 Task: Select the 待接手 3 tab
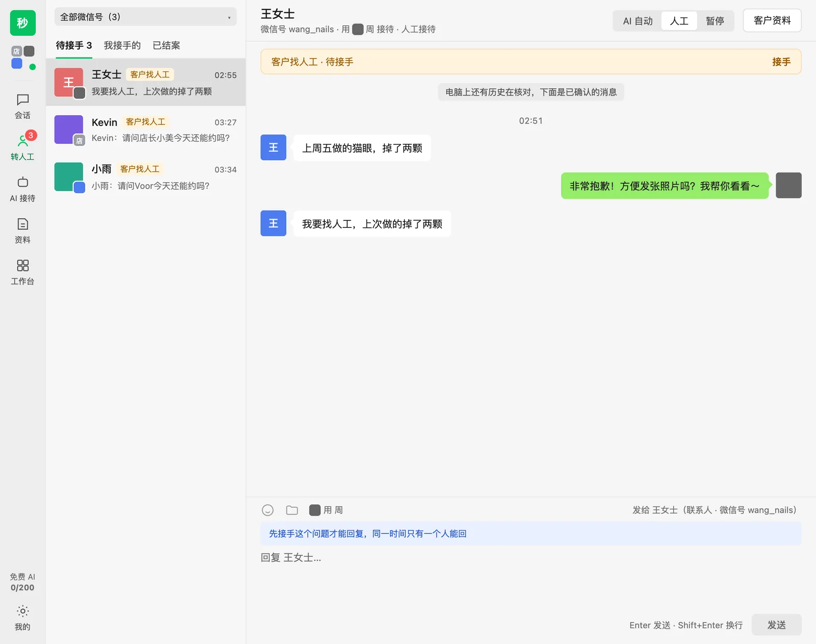pos(74,45)
